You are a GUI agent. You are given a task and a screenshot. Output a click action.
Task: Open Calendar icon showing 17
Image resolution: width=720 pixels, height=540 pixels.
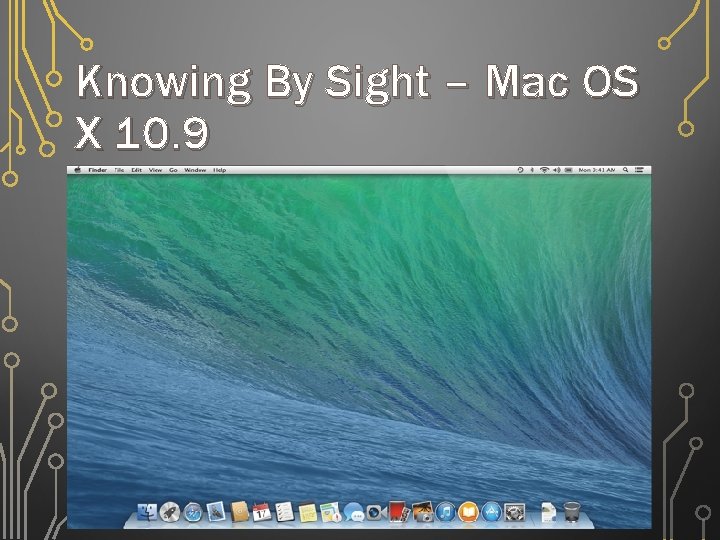(x=262, y=512)
